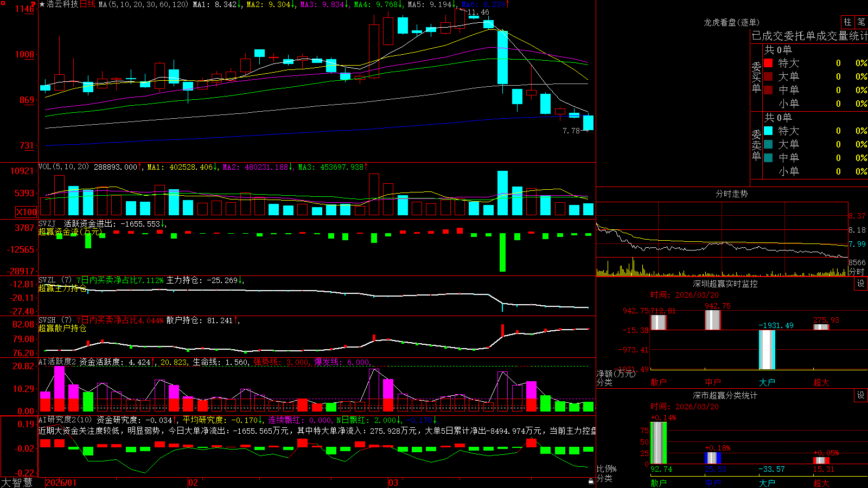Select 中户 label in 深市超赢分类统计 chart
The width and height of the screenshot is (868, 488).
(713, 483)
